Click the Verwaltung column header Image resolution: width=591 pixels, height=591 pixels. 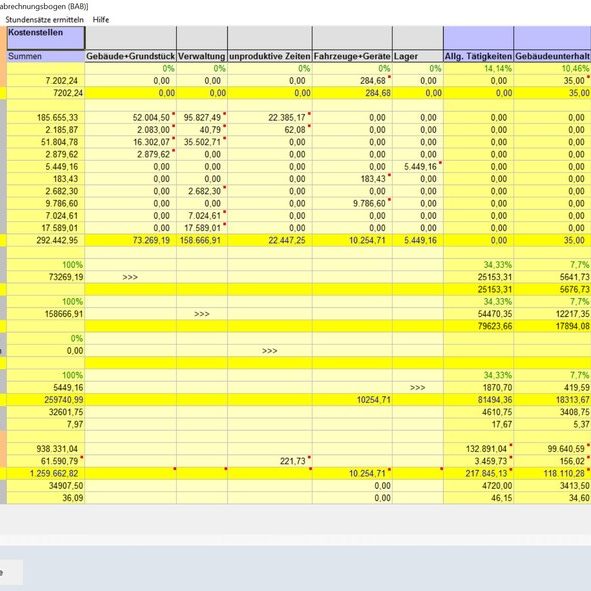(202, 56)
